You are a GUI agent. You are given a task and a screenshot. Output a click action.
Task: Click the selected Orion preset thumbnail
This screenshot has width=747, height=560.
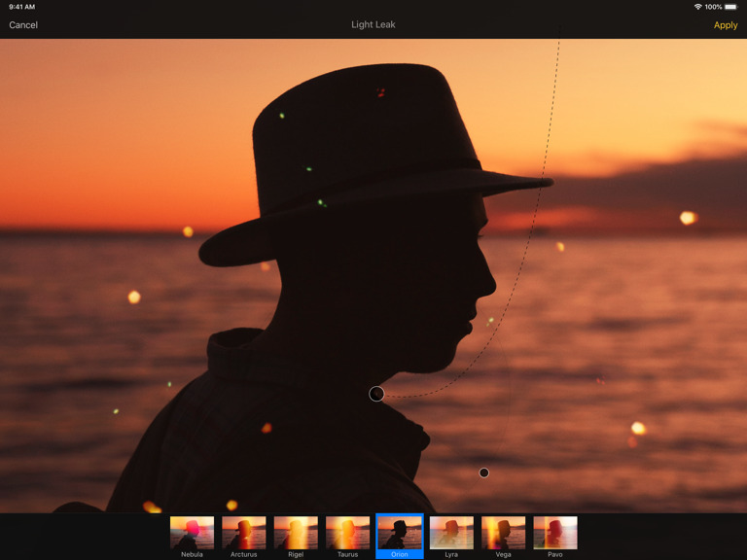400,533
